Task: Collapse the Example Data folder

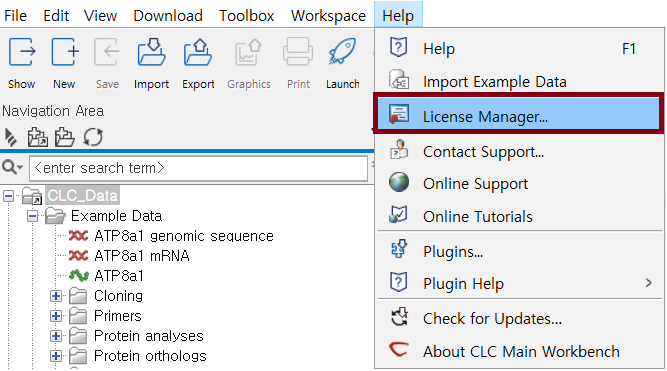Action: point(32,216)
